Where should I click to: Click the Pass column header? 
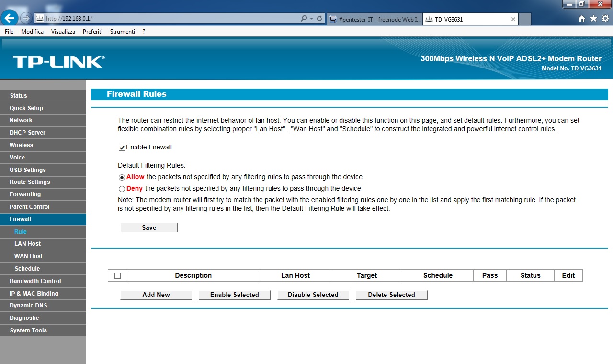[x=490, y=275]
